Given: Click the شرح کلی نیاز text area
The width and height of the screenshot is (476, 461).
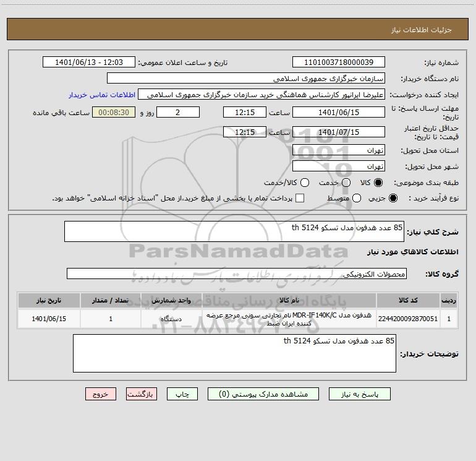Looking at the screenshot, I should click(x=234, y=231).
